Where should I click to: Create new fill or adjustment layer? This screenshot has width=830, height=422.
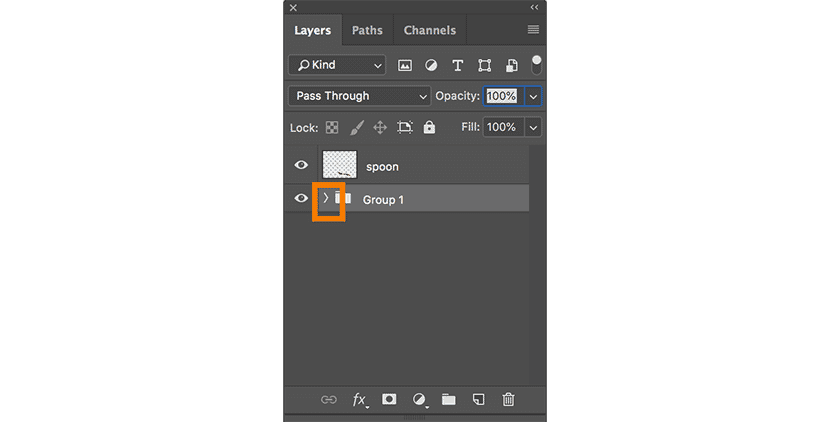tap(419, 399)
